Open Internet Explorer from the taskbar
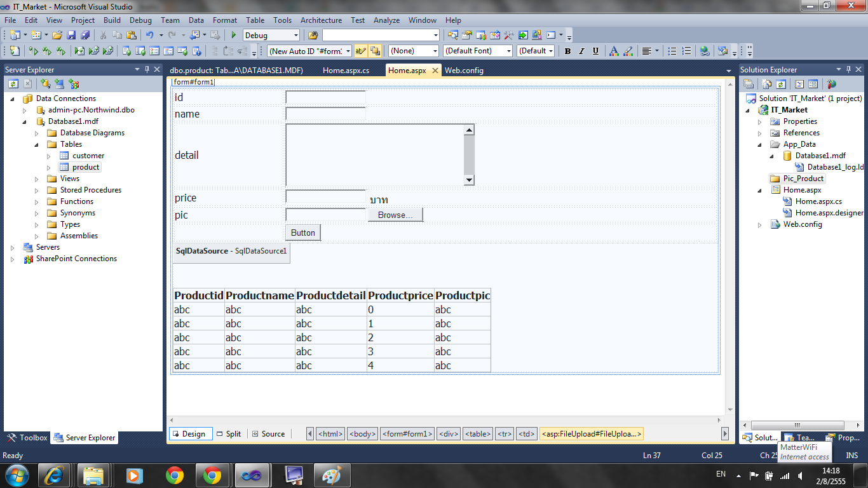Viewport: 868px width, 488px height. [x=55, y=475]
